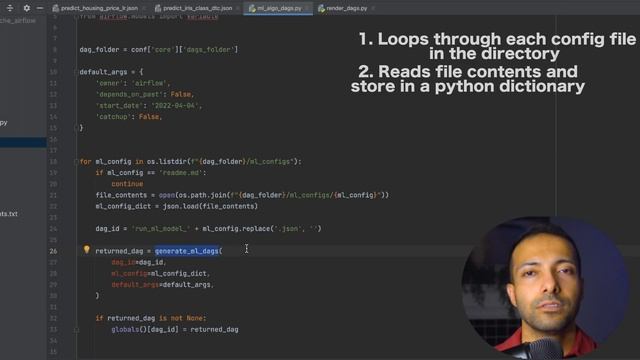Click the lightbulb quick-fix icon on line 26
Viewport: 640px width, 360px height.
click(x=87, y=249)
